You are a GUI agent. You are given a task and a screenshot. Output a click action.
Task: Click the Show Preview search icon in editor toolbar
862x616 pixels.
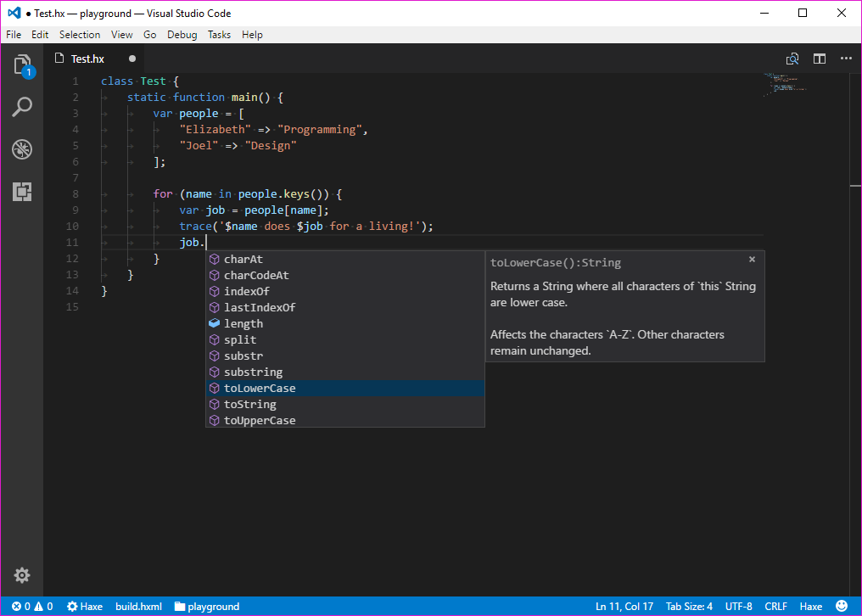point(792,59)
